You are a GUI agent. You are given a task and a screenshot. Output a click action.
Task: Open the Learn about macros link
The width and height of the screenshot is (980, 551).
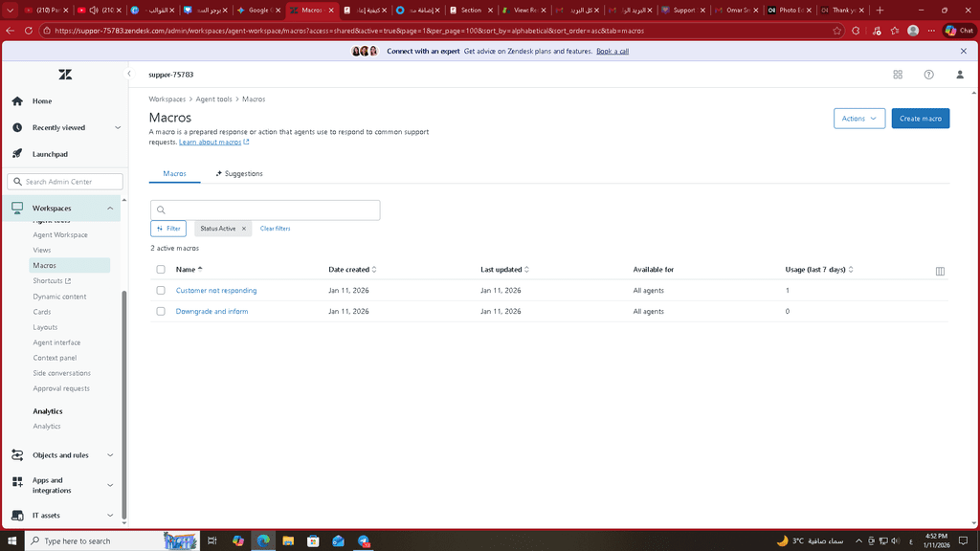click(x=212, y=142)
